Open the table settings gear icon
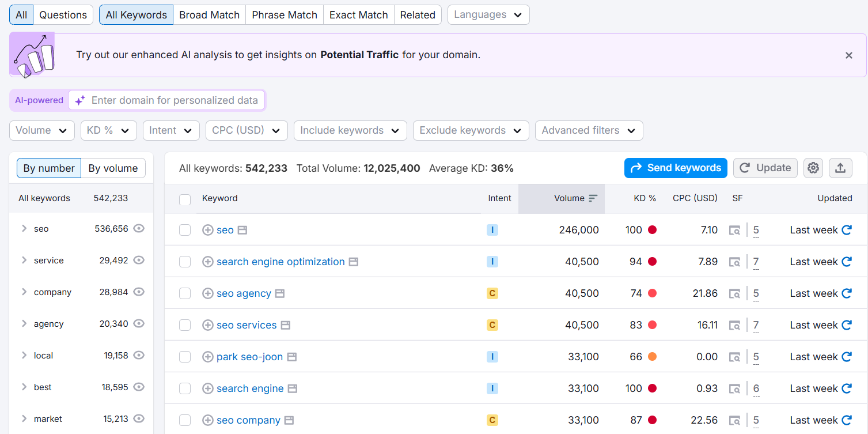Viewport: 868px width, 434px height. [813, 168]
